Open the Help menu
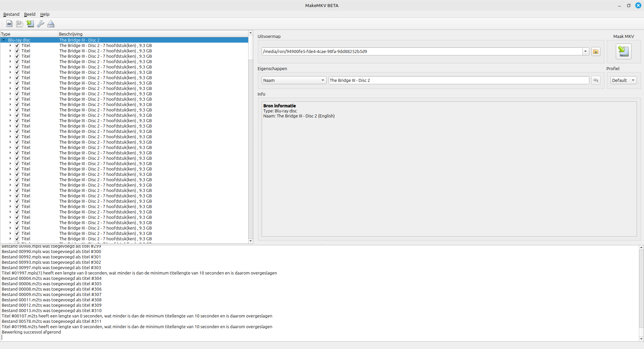Image resolution: width=644 pixels, height=349 pixels. pyautogui.click(x=45, y=14)
